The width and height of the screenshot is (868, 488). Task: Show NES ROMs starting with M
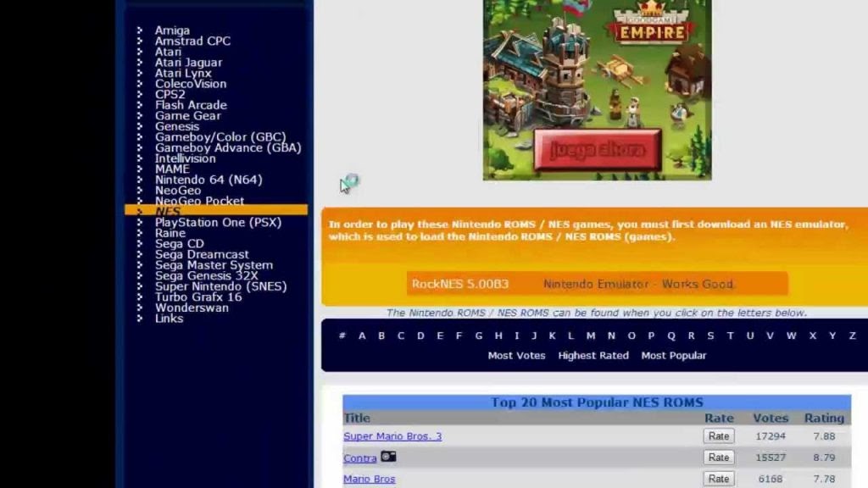tap(591, 335)
